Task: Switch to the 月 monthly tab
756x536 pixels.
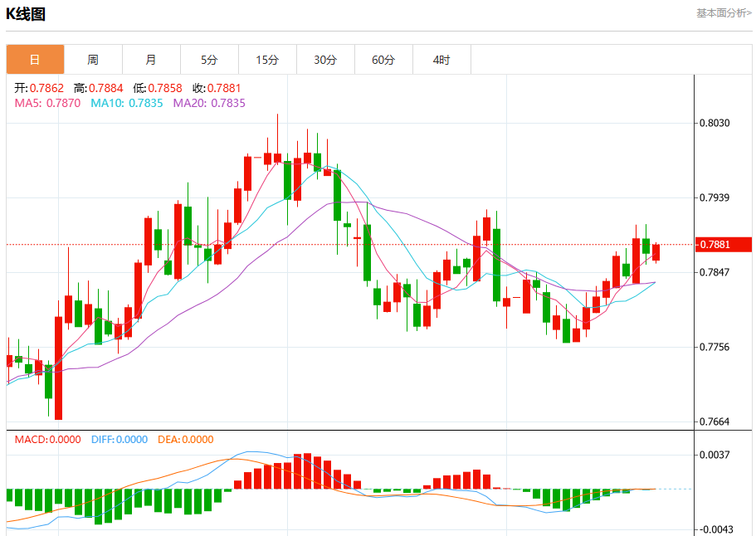Action: coord(151,60)
